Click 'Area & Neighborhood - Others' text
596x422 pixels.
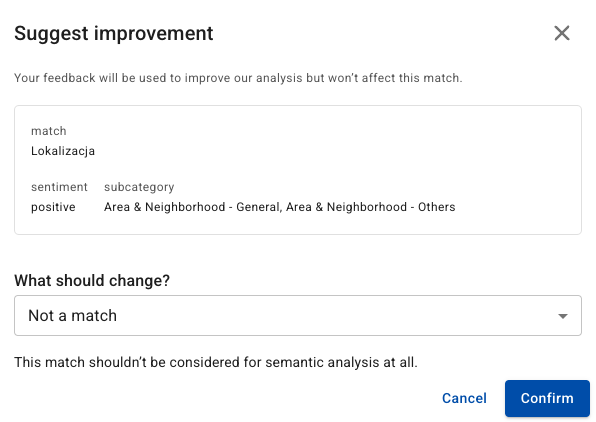tap(371, 207)
